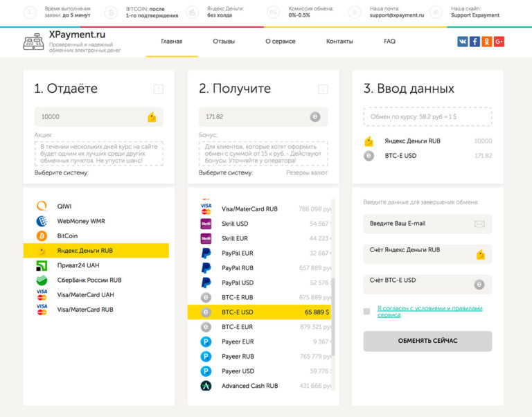
Task: Click the Visa/MaterCard UAH card icon
Action: [x=42, y=295]
